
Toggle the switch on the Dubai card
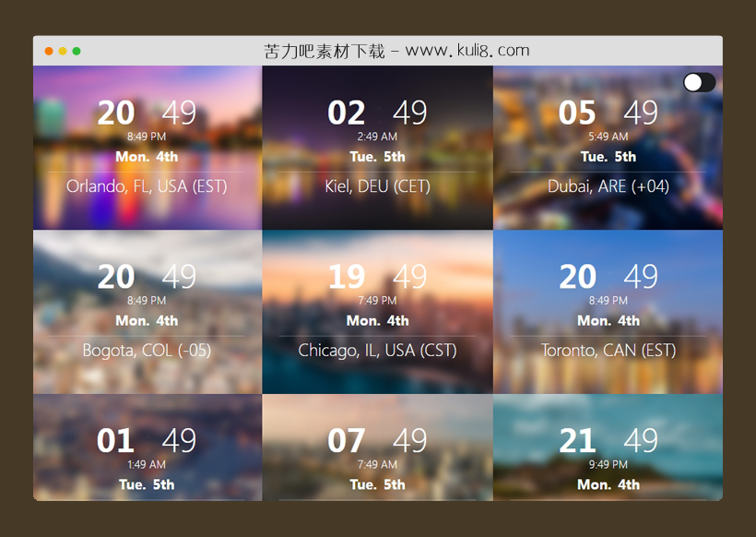[x=699, y=83]
